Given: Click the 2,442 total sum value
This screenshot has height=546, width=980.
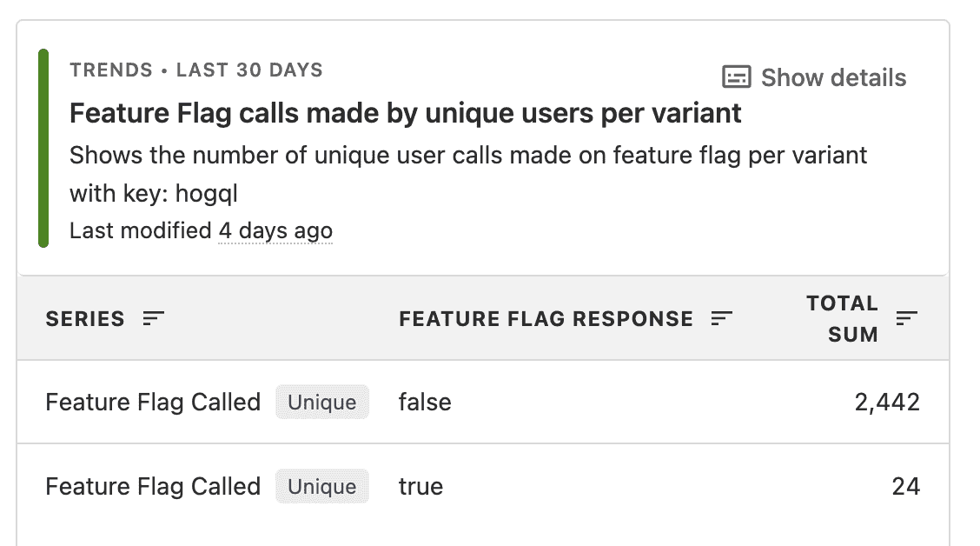Looking at the screenshot, I should (x=886, y=403).
